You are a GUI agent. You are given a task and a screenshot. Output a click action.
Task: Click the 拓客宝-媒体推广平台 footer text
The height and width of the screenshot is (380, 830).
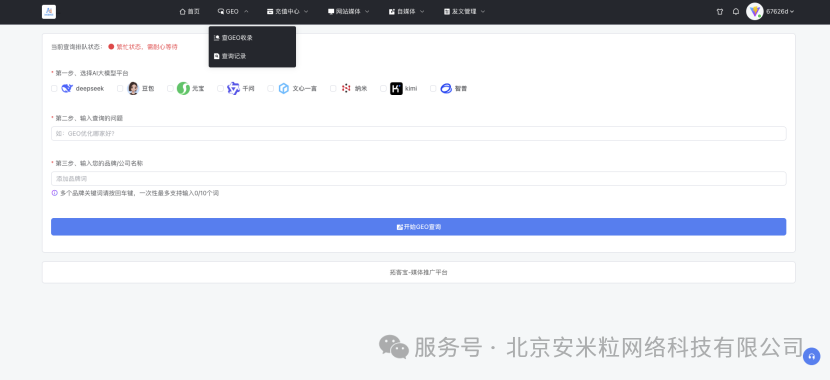[x=418, y=273]
